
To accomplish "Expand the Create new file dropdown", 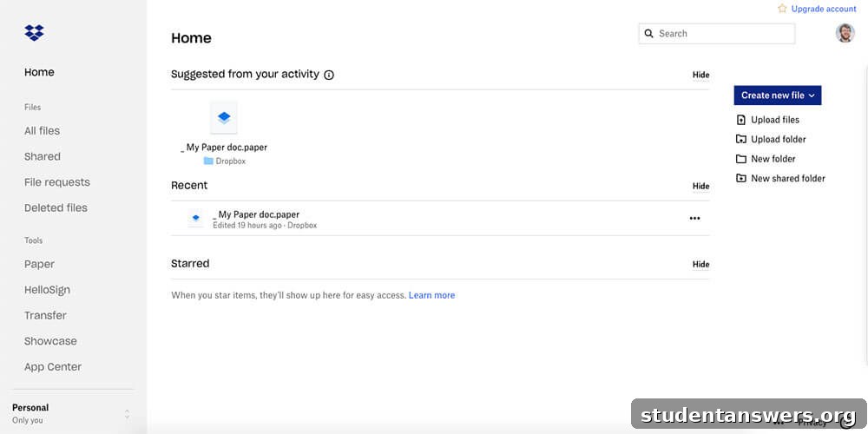I will [777, 95].
